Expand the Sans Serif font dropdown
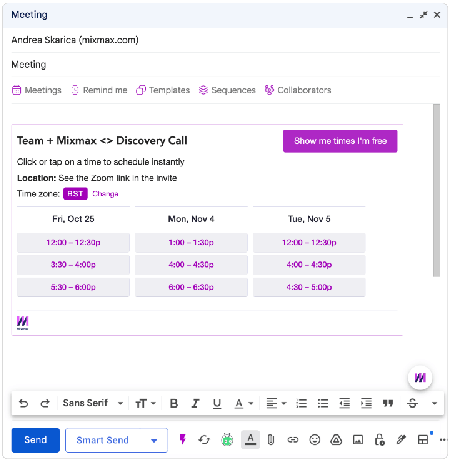The height and width of the screenshot is (461, 450). (x=93, y=403)
